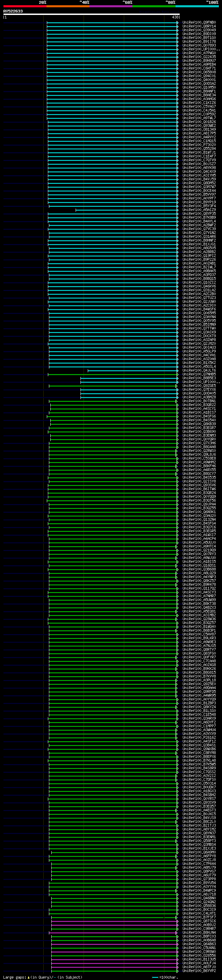
Task: Select the UniRef100_Q58836 label
Action: [199, 906]
